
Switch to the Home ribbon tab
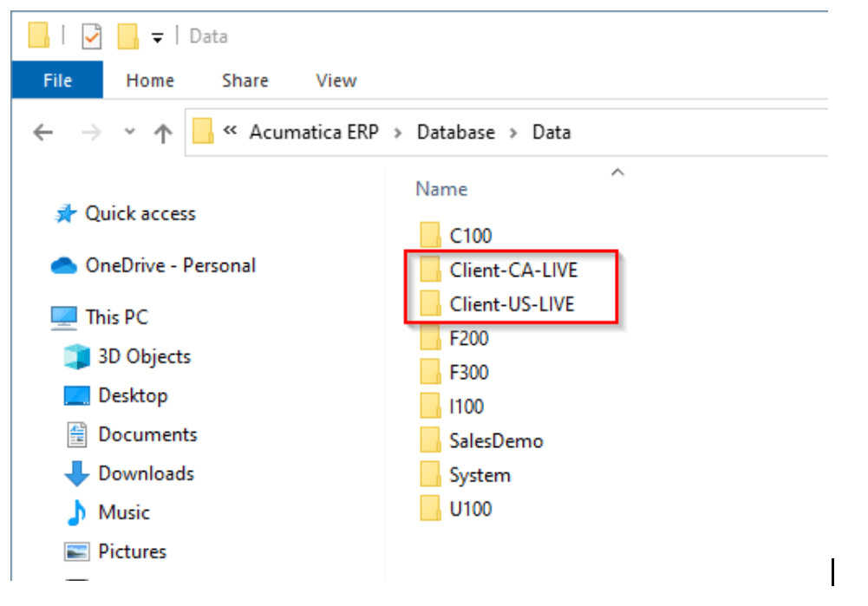pos(150,81)
